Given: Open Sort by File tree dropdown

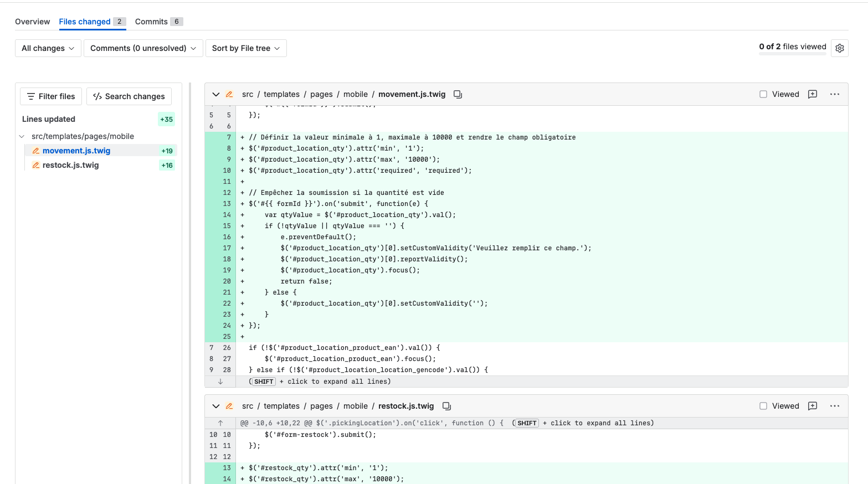Looking at the screenshot, I should 245,48.
